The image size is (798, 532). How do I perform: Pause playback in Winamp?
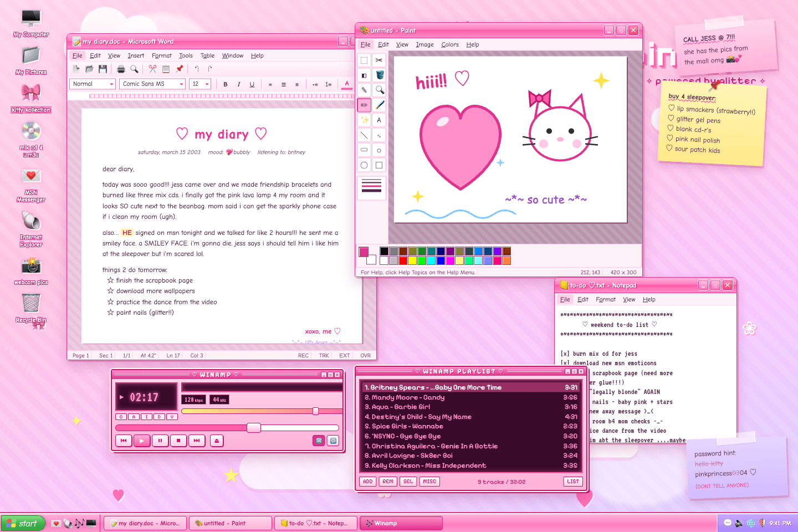pos(160,441)
